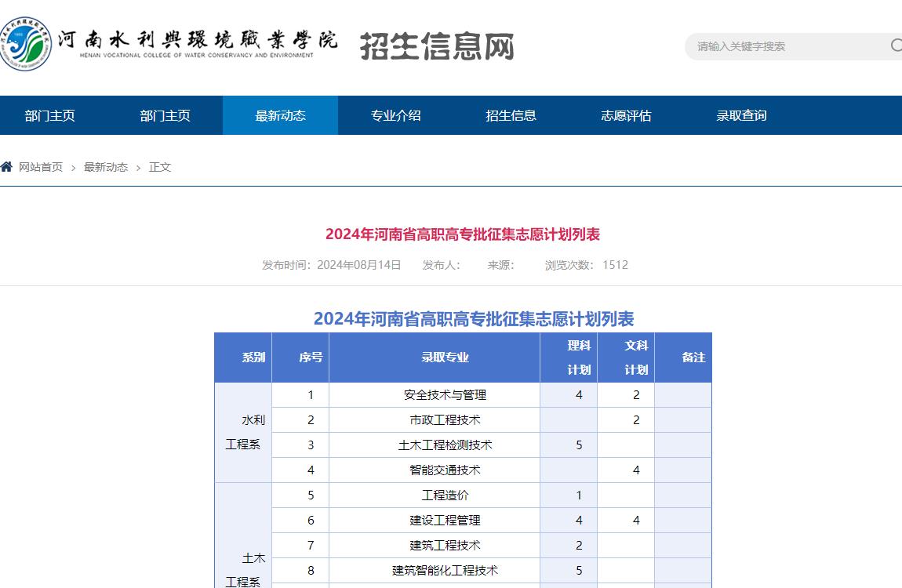Focus the keyword search input box
The height and width of the screenshot is (588, 902).
click(x=784, y=46)
